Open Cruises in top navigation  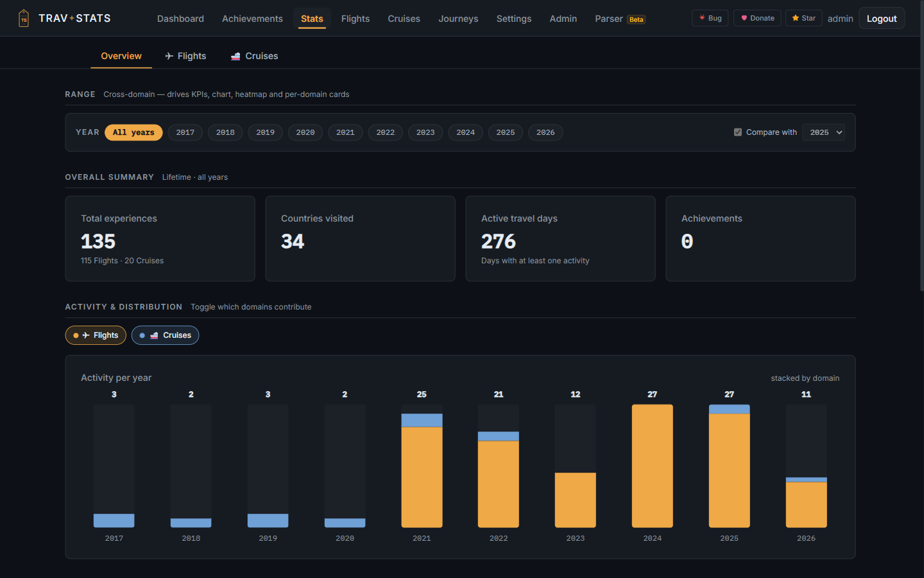point(404,19)
